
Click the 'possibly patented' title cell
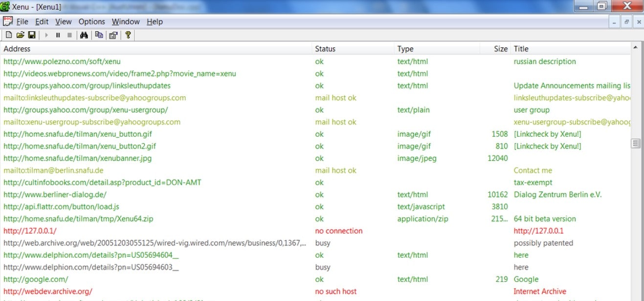click(x=543, y=243)
